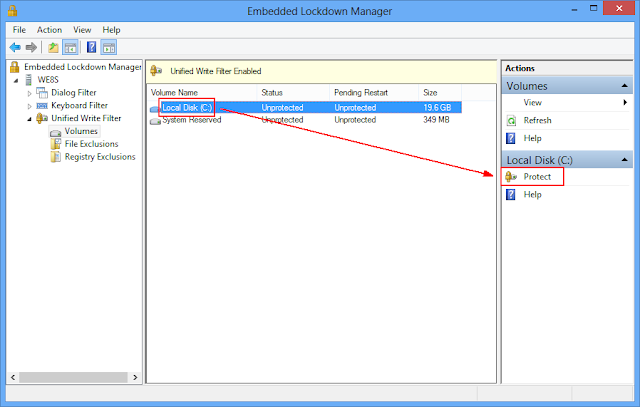Minimize the Embedded Lockdown Manager window
Screen dimensions: 640x407
coord(574,9)
